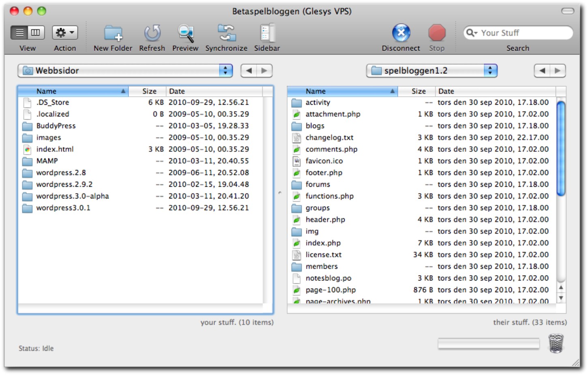
Task: Click the red Stop icon
Action: (x=437, y=33)
